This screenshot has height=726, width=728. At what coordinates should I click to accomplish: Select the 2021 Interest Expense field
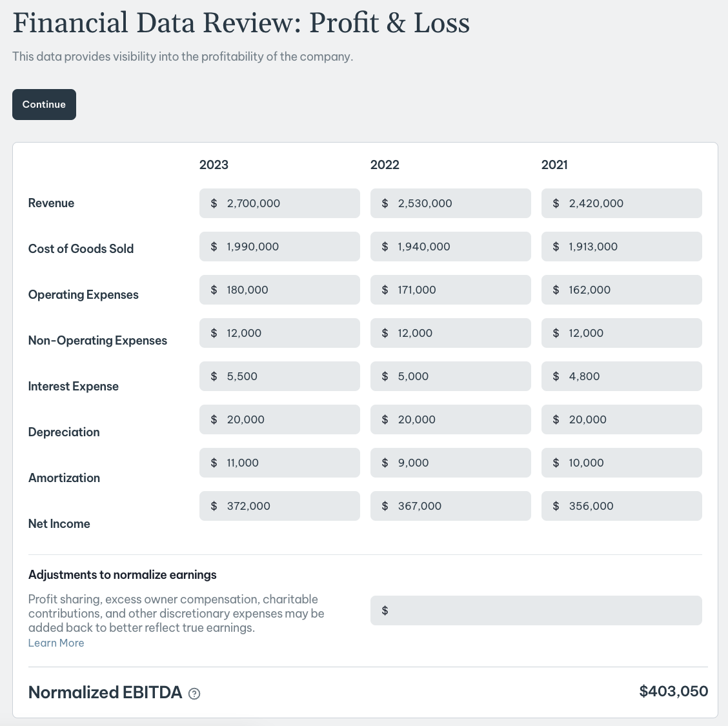(622, 376)
